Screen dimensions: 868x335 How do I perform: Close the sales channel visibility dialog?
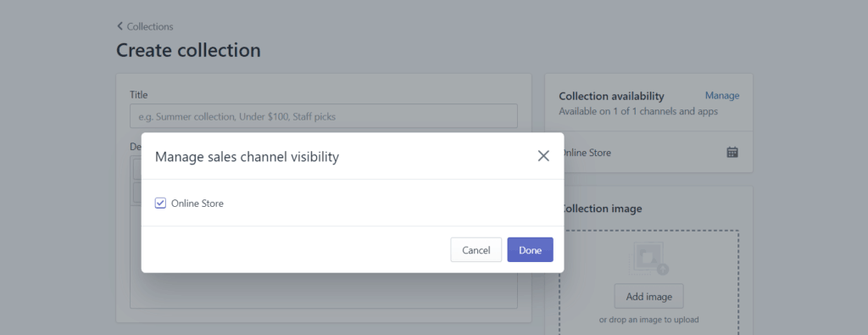tap(543, 156)
